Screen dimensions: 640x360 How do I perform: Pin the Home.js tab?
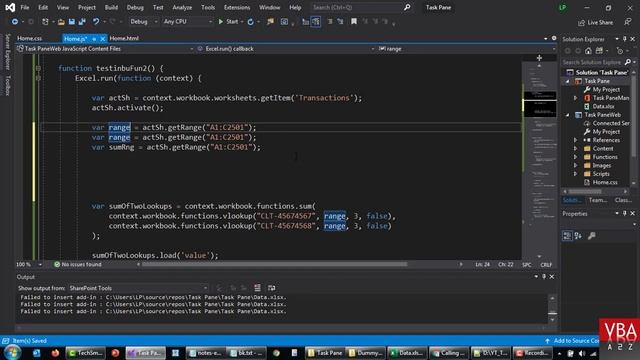pos(94,39)
